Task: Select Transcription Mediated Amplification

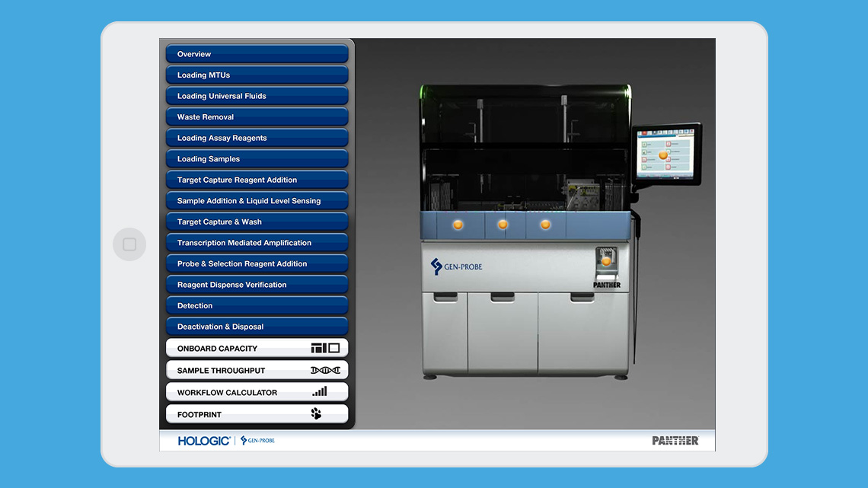Action: 257,243
